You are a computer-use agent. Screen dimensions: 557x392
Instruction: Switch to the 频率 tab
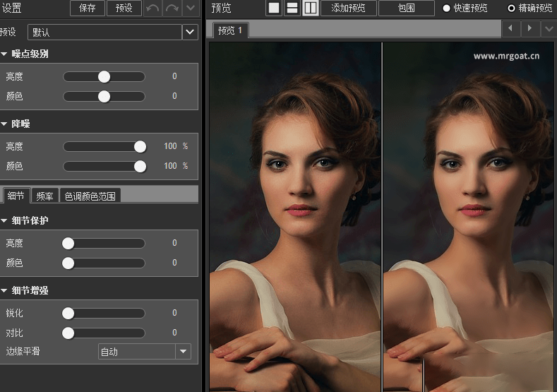tap(44, 196)
